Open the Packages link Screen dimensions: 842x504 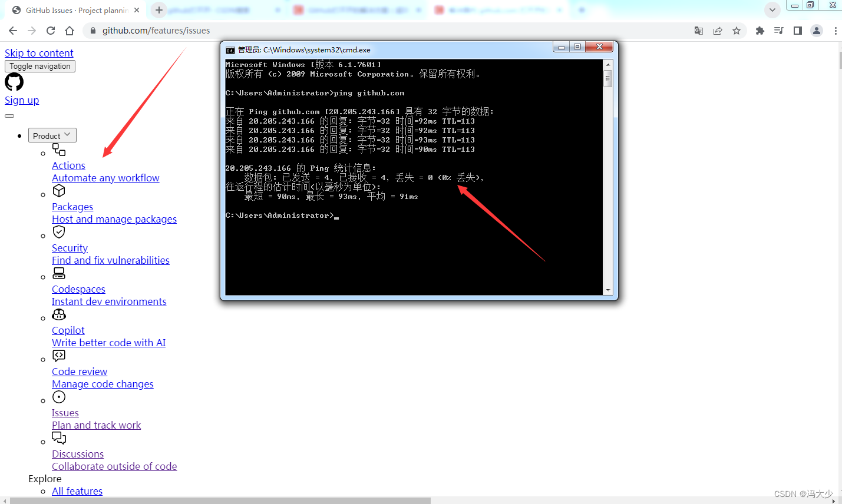(72, 207)
